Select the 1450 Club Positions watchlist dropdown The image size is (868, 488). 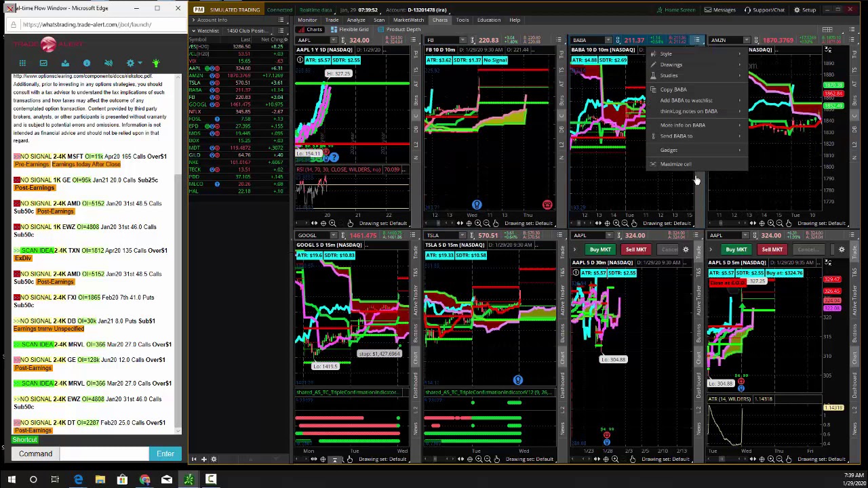tap(250, 30)
